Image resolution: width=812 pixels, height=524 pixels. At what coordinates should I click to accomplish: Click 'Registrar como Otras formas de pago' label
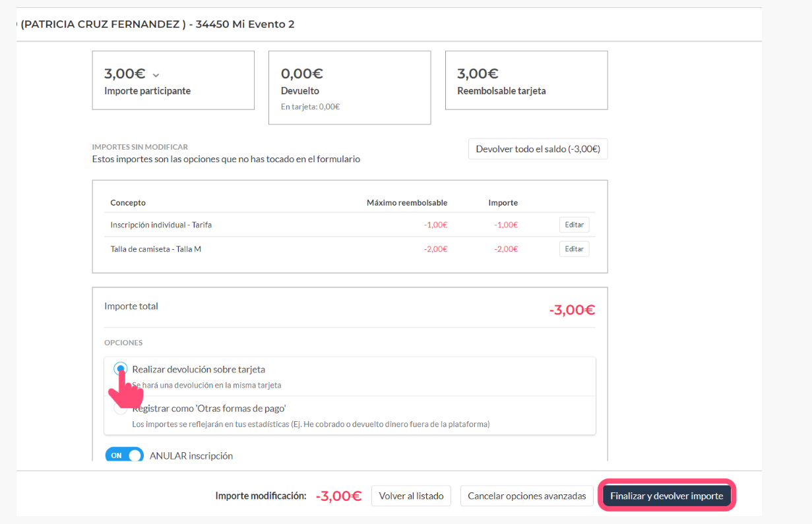[x=209, y=409]
